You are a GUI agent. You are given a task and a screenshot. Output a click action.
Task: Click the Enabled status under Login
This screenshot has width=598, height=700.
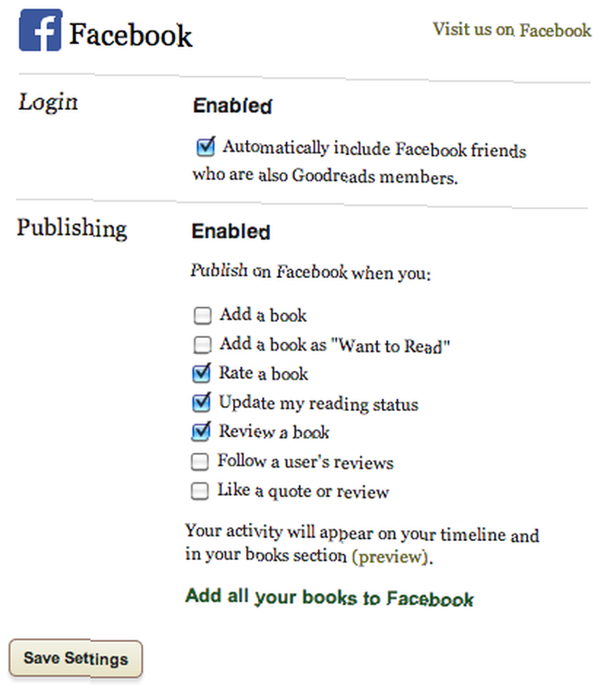[x=232, y=106]
